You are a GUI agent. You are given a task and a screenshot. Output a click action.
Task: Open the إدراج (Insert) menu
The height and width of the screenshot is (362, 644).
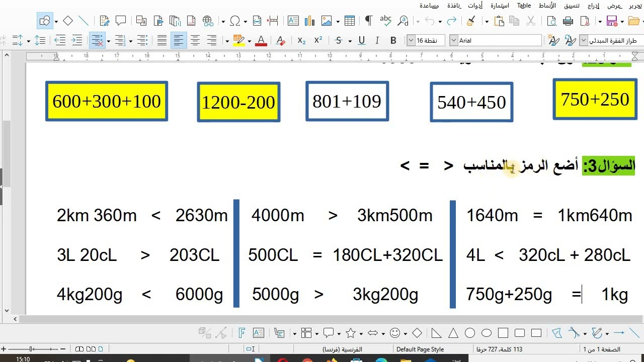[x=594, y=6]
